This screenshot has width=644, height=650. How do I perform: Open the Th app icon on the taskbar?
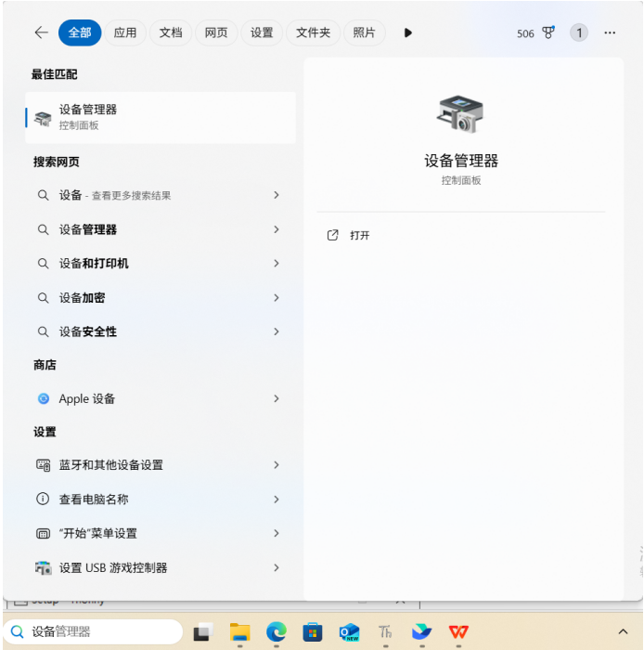(385, 632)
